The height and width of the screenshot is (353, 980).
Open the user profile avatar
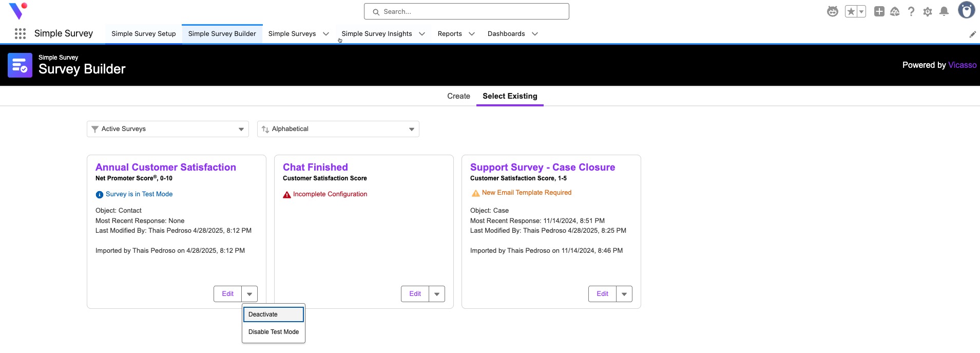(x=967, y=10)
